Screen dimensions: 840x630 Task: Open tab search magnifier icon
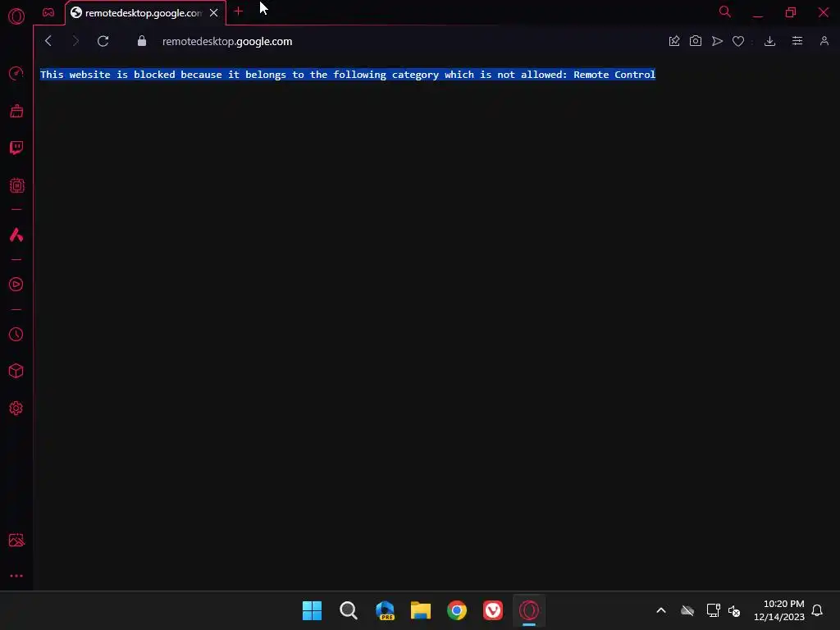coord(725,11)
